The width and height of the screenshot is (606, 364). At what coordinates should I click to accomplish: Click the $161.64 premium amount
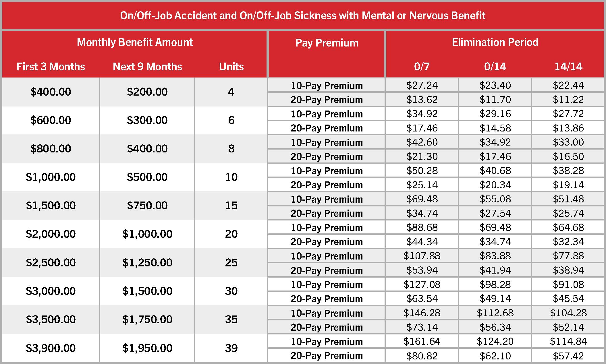tap(422, 341)
